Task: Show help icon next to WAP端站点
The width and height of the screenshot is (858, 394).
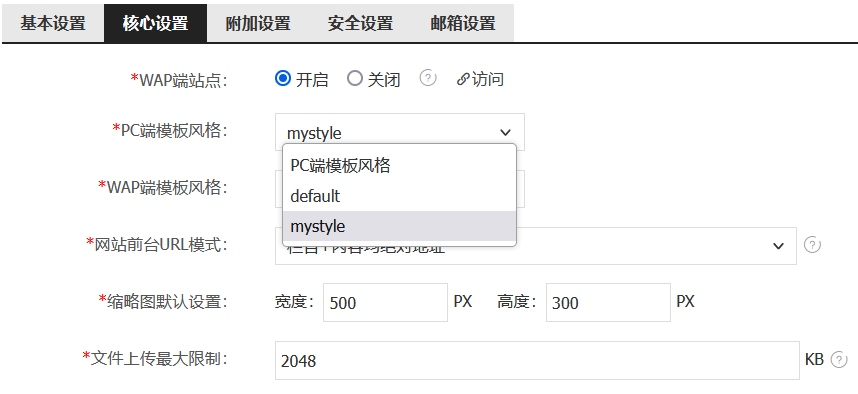Action: [428, 79]
